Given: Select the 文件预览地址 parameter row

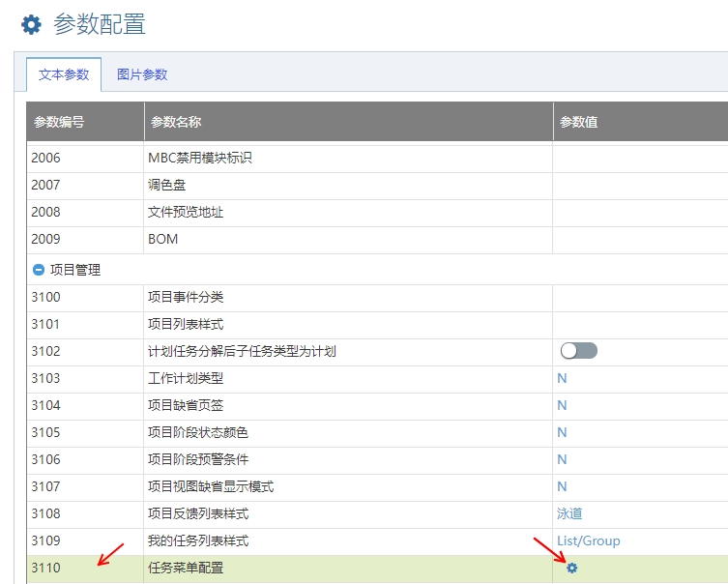Looking at the screenshot, I should 185,212.
